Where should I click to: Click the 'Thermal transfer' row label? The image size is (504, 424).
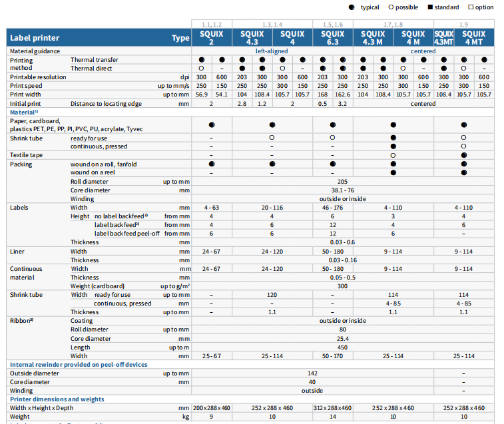coord(94,60)
